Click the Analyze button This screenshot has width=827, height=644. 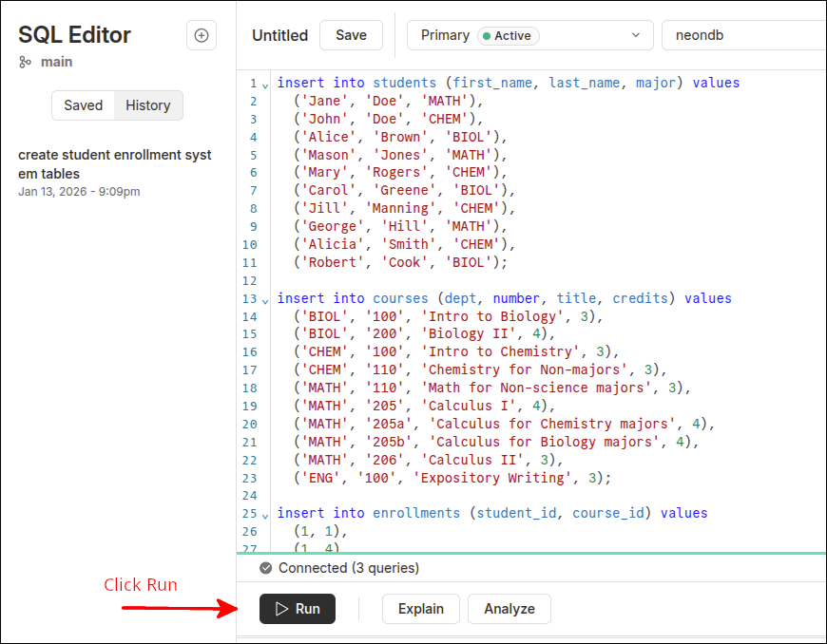tap(509, 609)
